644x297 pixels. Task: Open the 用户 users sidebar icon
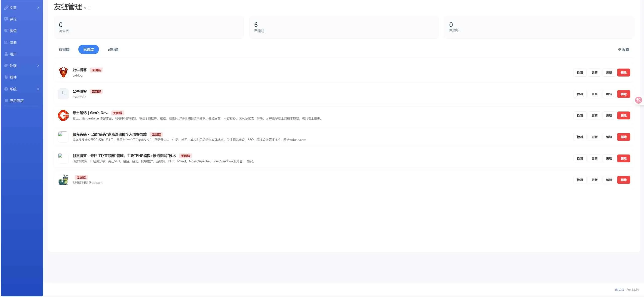point(6,54)
